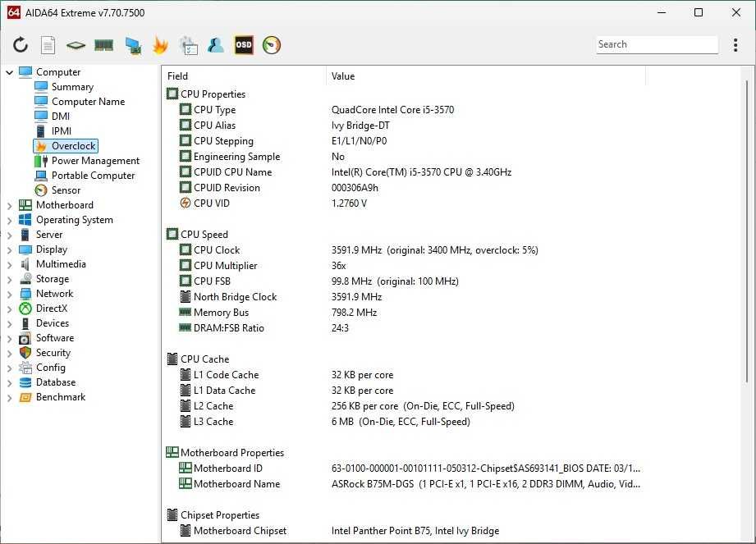Click the Value column header
756x544 pixels.
485,76
